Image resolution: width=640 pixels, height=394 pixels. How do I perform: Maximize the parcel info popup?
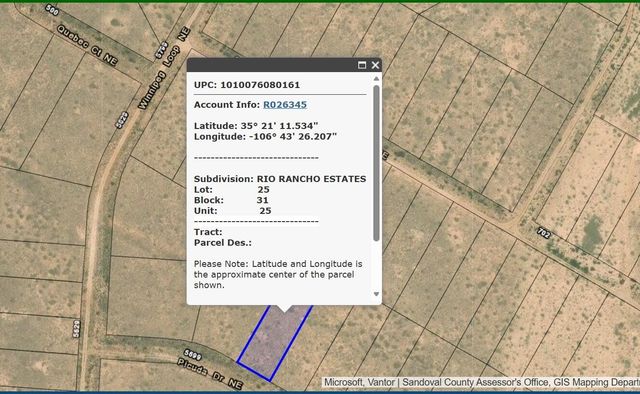pos(362,65)
